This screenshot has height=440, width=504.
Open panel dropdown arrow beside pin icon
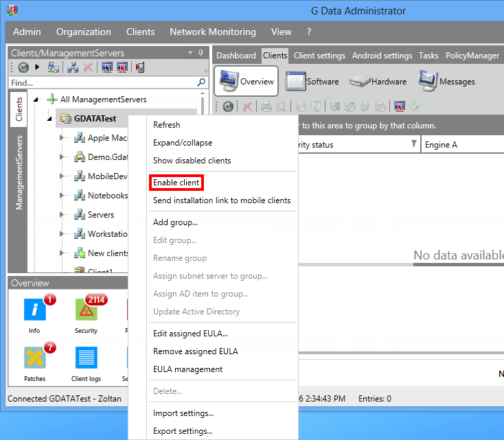pos(190,53)
